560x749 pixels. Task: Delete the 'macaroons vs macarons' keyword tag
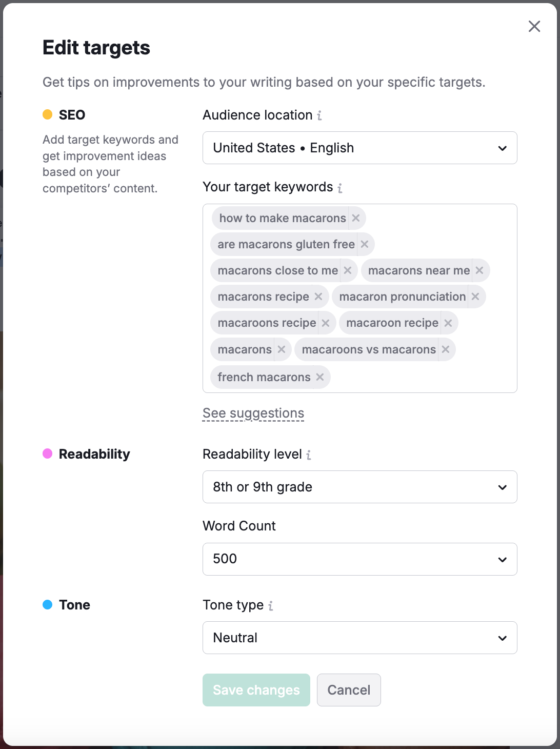pos(444,349)
